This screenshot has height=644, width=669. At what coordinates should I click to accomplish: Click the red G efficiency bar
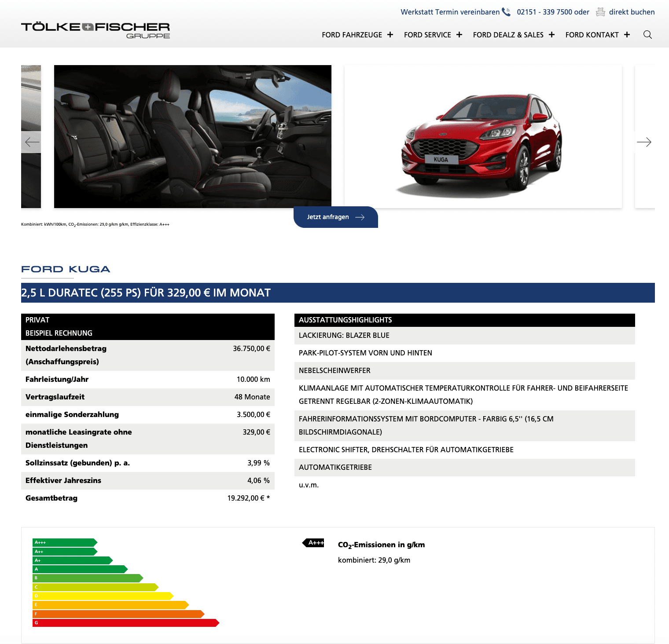[x=126, y=623]
